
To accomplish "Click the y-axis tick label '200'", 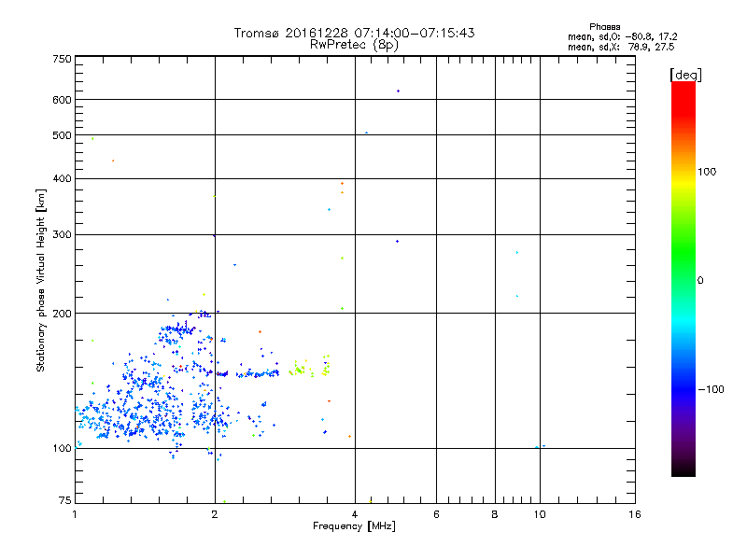I will tap(62, 314).
